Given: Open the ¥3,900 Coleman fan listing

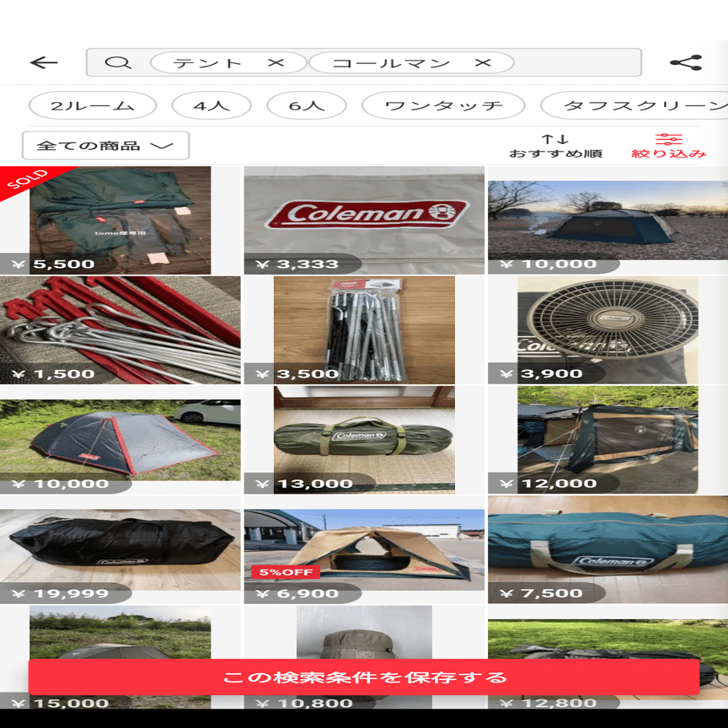Looking at the screenshot, I should (x=608, y=329).
